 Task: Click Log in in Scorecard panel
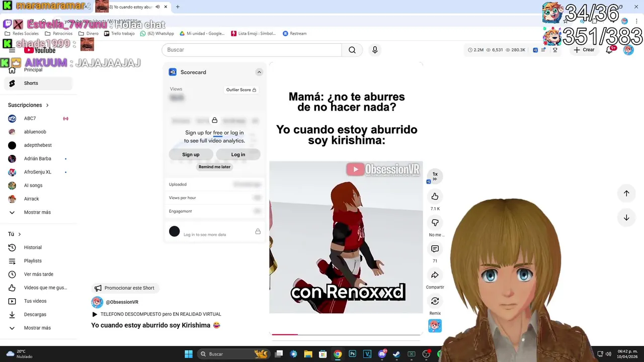click(x=238, y=154)
